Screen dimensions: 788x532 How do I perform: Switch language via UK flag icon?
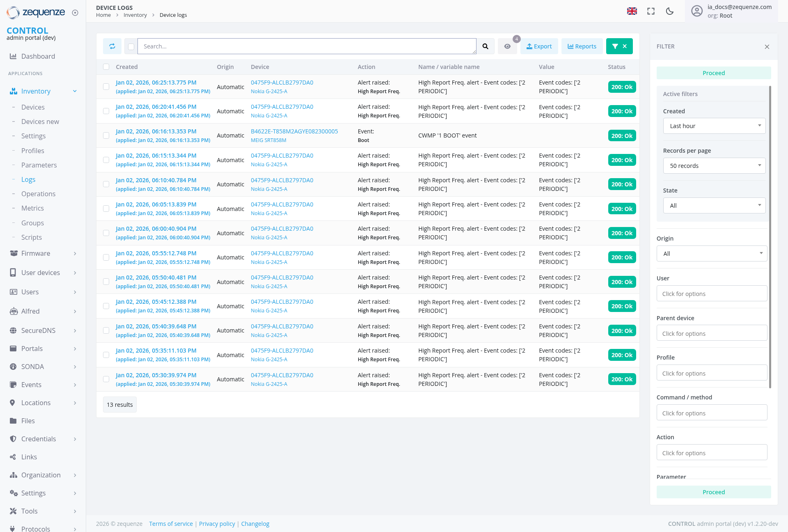632,11
